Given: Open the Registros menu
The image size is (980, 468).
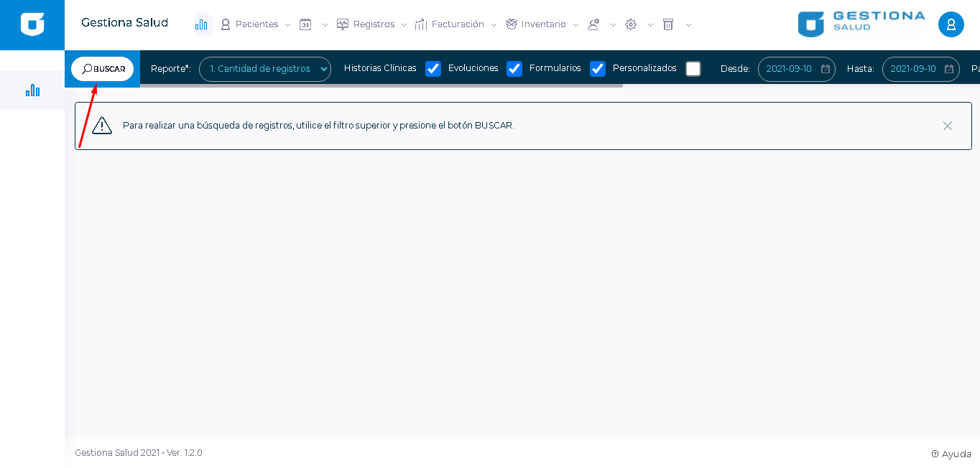Looking at the screenshot, I should tap(372, 24).
